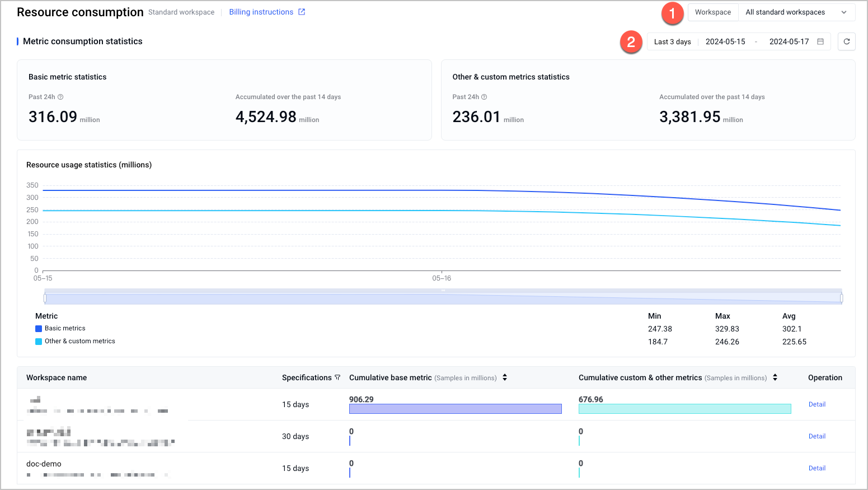Click the 3,381.95 million accumulated value
The height and width of the screenshot is (490, 868).
(701, 116)
